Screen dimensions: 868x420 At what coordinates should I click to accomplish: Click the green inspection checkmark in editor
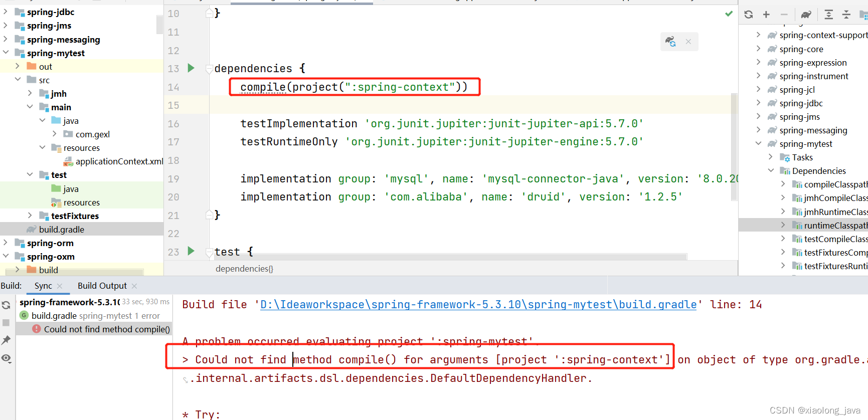[x=729, y=14]
